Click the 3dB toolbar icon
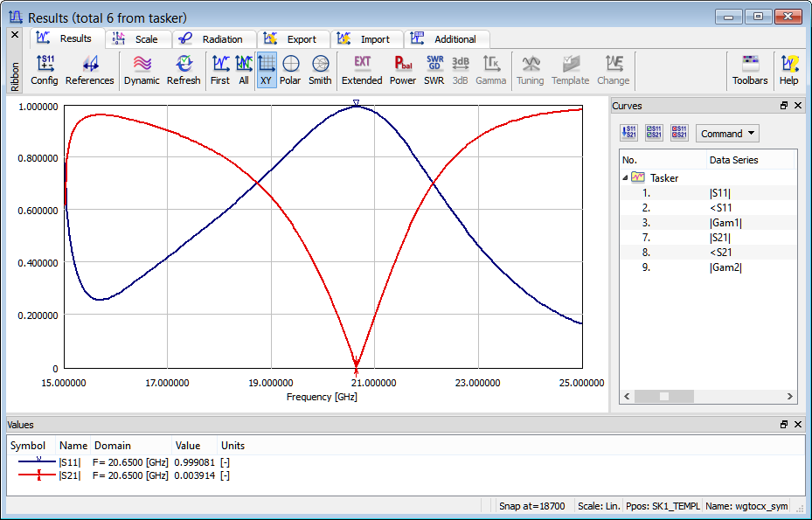Image resolution: width=812 pixels, height=520 pixels. pyautogui.click(x=460, y=70)
